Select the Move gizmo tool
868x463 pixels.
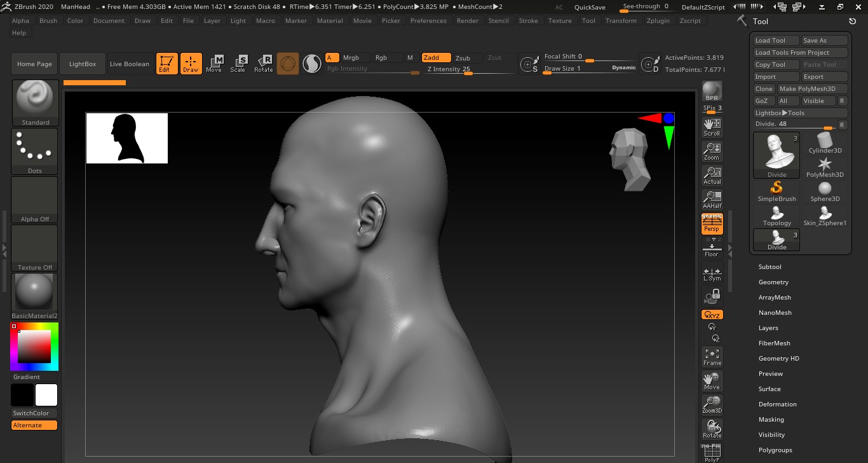tap(214, 64)
